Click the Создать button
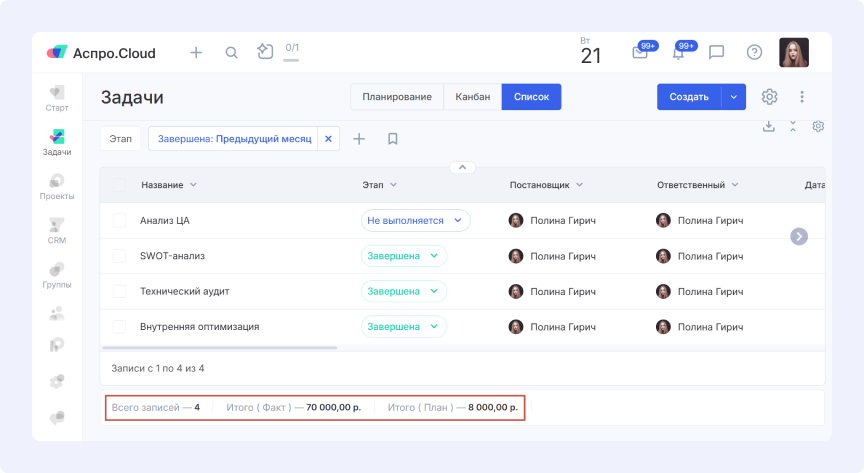The image size is (864, 473). coord(689,97)
